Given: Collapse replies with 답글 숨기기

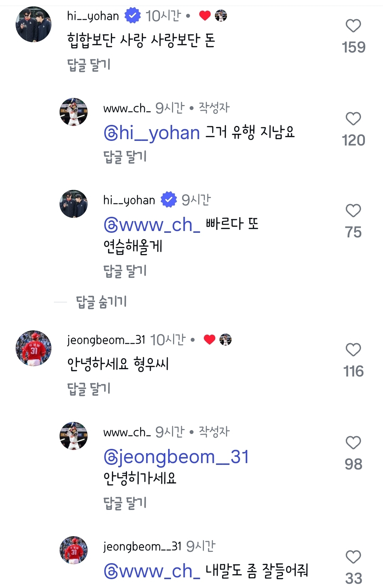Looking at the screenshot, I should coord(101,302).
